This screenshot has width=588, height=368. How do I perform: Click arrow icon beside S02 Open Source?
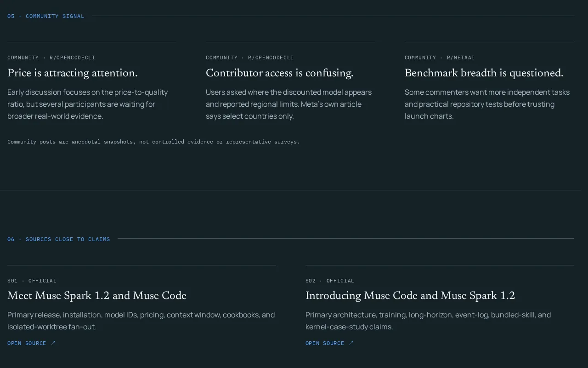[351, 343]
